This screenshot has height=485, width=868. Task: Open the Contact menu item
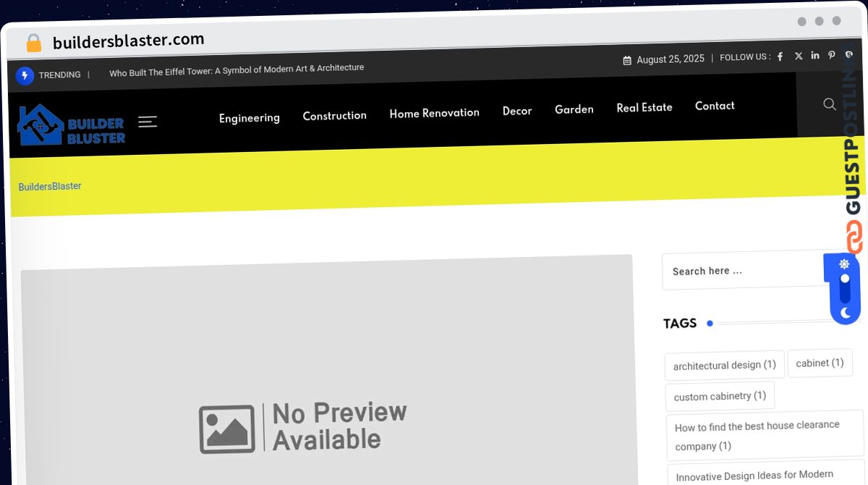point(715,106)
